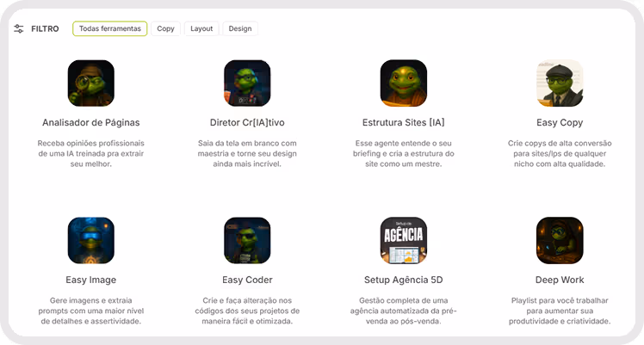644x345 pixels.
Task: Click the FILTRO label
Action: coord(45,28)
